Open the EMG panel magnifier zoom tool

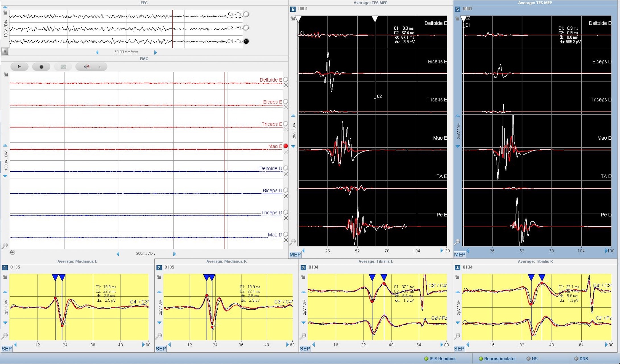point(5,246)
